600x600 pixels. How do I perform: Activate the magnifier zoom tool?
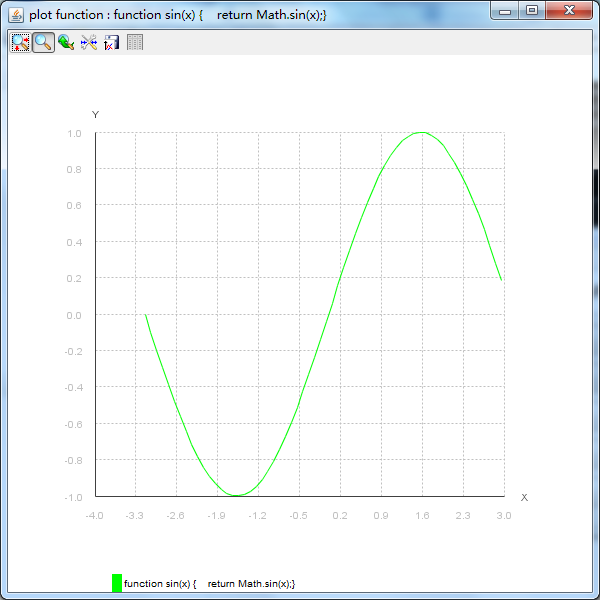tap(43, 42)
